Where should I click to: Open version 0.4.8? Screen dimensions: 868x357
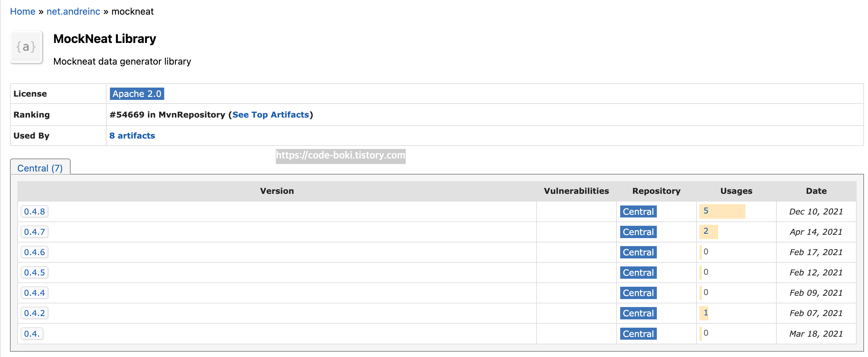pyautogui.click(x=34, y=211)
